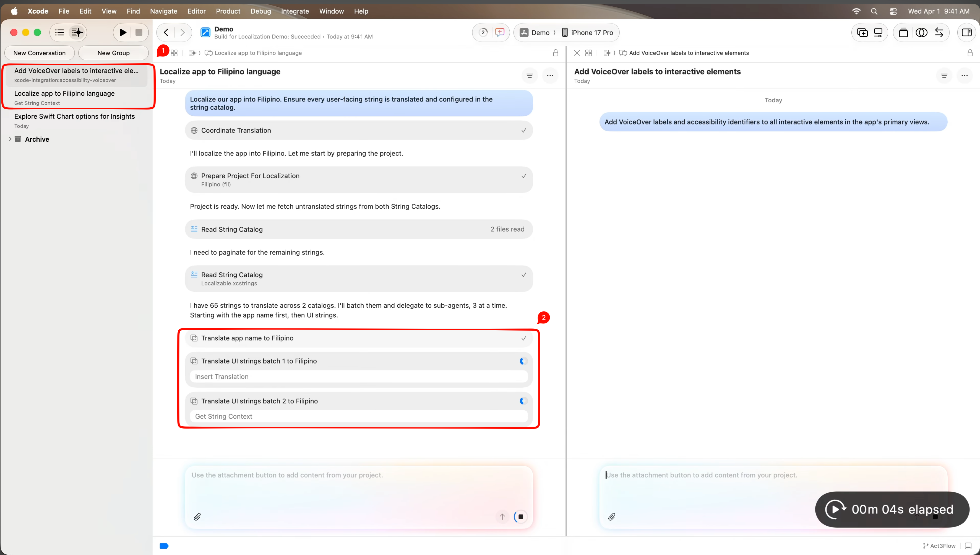Stop the running Localize response
This screenshot has height=555, width=980.
click(521, 517)
